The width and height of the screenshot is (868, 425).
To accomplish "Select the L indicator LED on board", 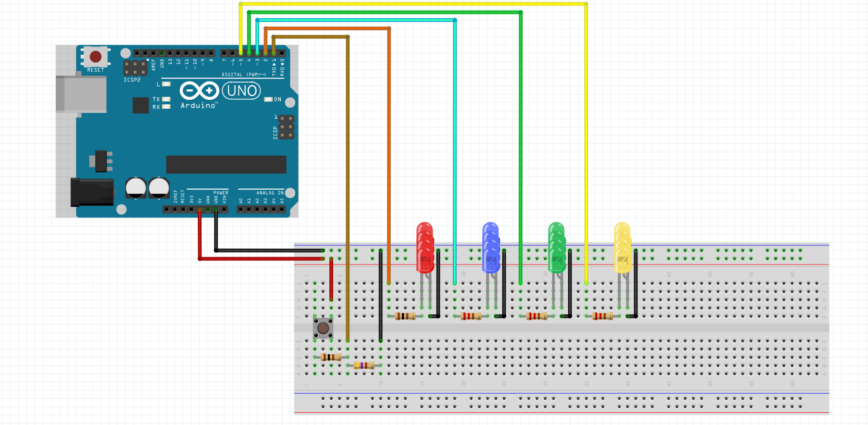I will pos(166,84).
